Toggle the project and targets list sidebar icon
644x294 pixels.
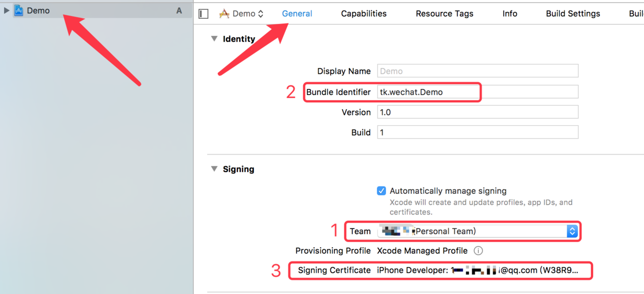tap(204, 14)
